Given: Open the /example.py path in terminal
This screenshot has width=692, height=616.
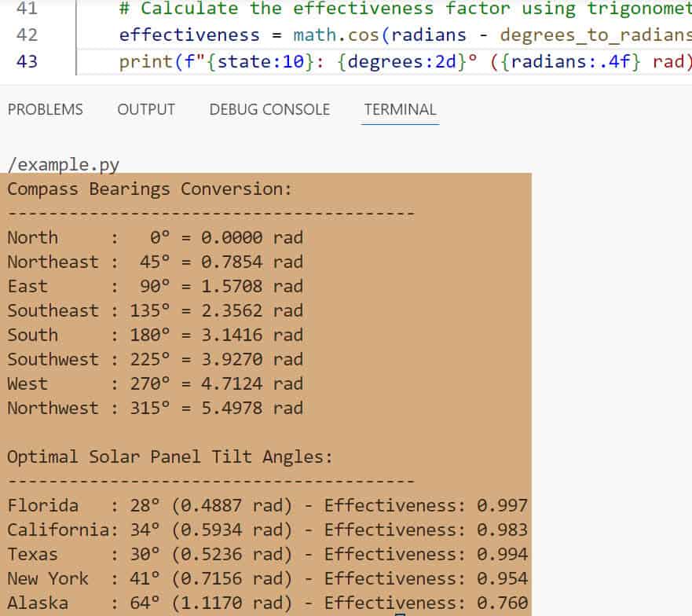Looking at the screenshot, I should point(63,165).
